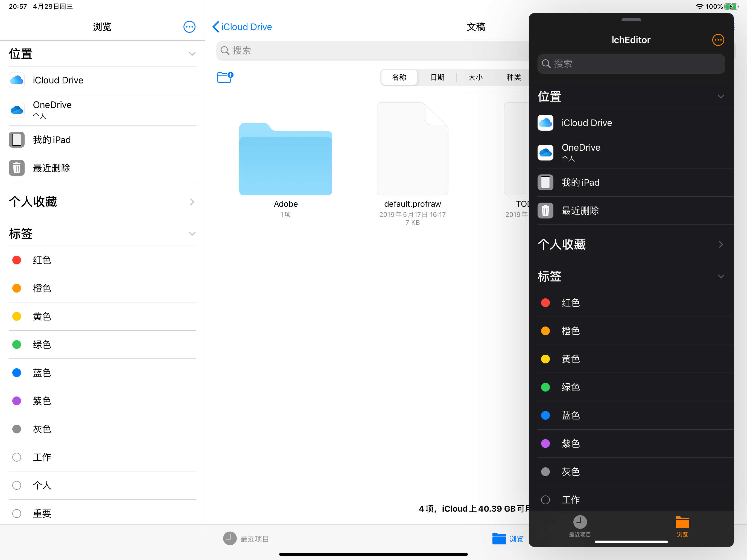Image resolution: width=747 pixels, height=560 pixels.
Task: Select the 重要 tag circle in the left sidebar
Action: pos(17,514)
